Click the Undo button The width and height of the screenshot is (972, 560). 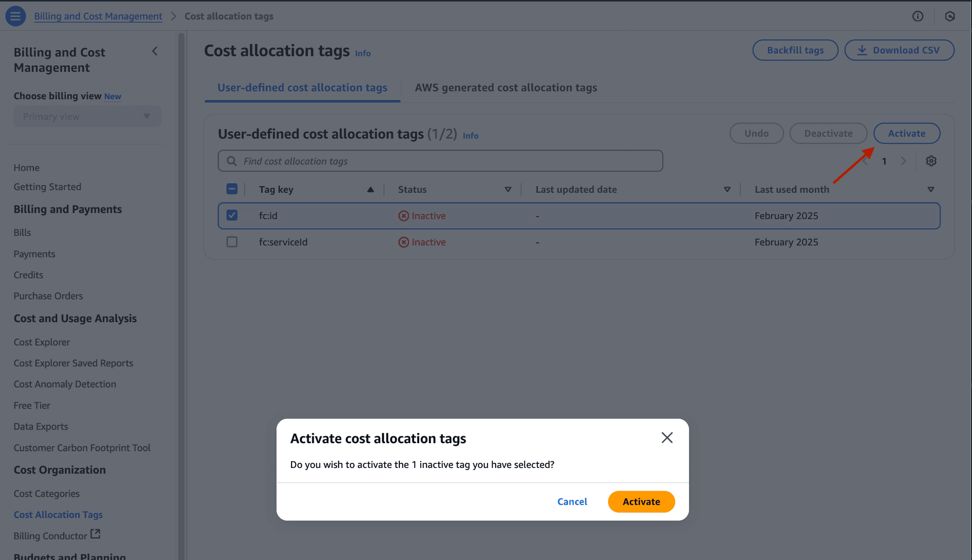(x=756, y=133)
